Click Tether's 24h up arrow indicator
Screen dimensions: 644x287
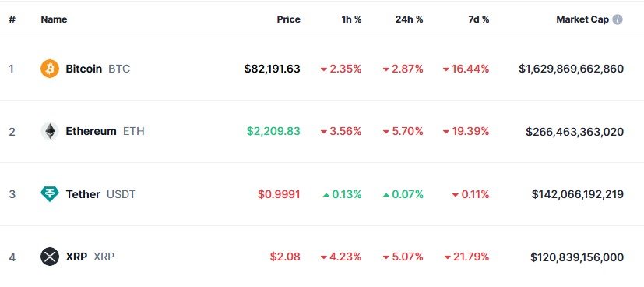click(x=385, y=195)
